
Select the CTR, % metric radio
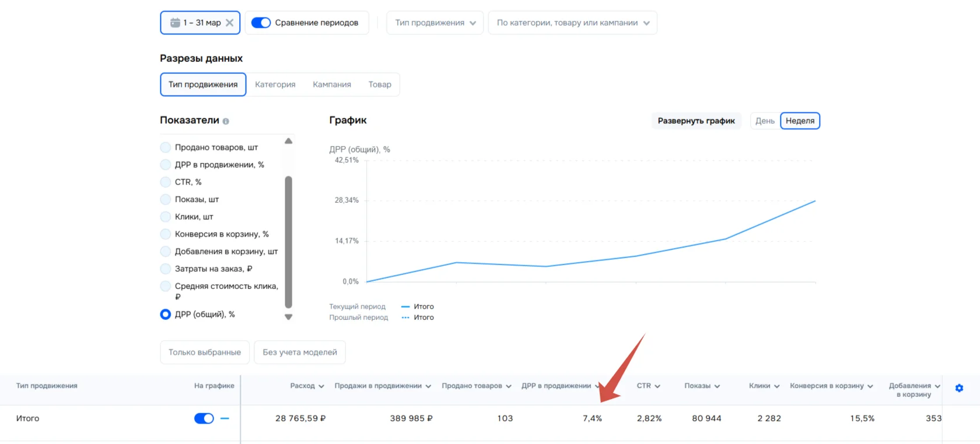(166, 182)
